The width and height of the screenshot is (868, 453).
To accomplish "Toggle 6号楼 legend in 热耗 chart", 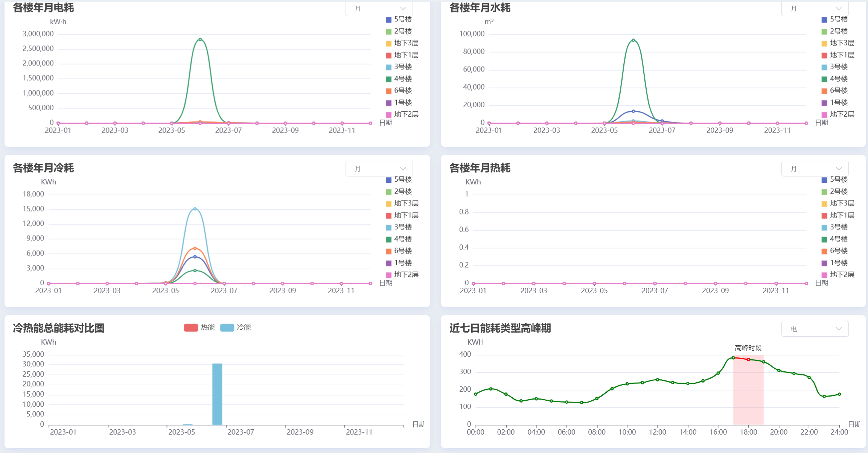I will 834,251.
